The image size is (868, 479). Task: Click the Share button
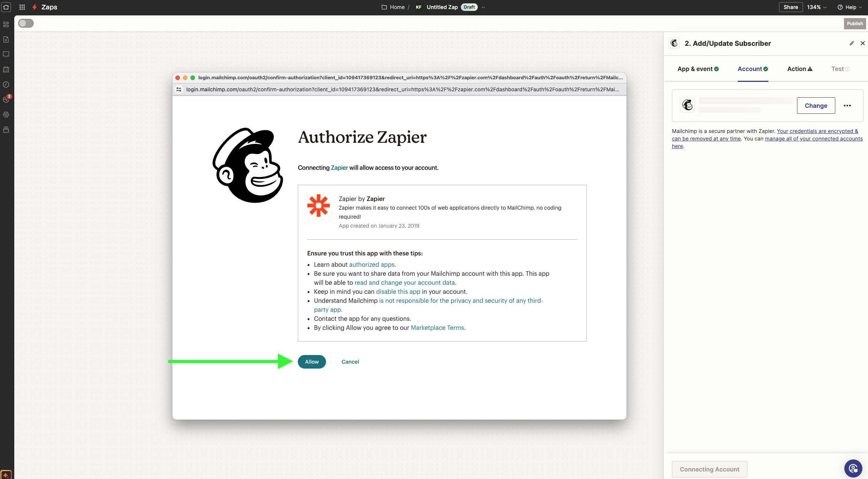click(x=791, y=7)
